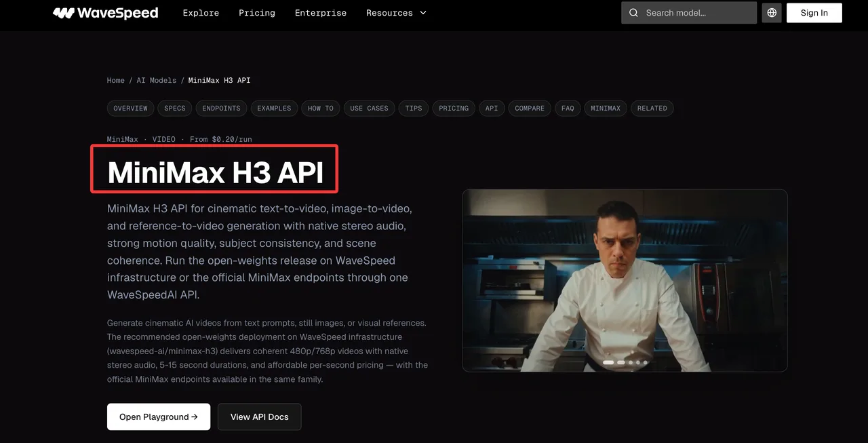Click the MiniMax H3 API breadcrumb text

click(219, 80)
